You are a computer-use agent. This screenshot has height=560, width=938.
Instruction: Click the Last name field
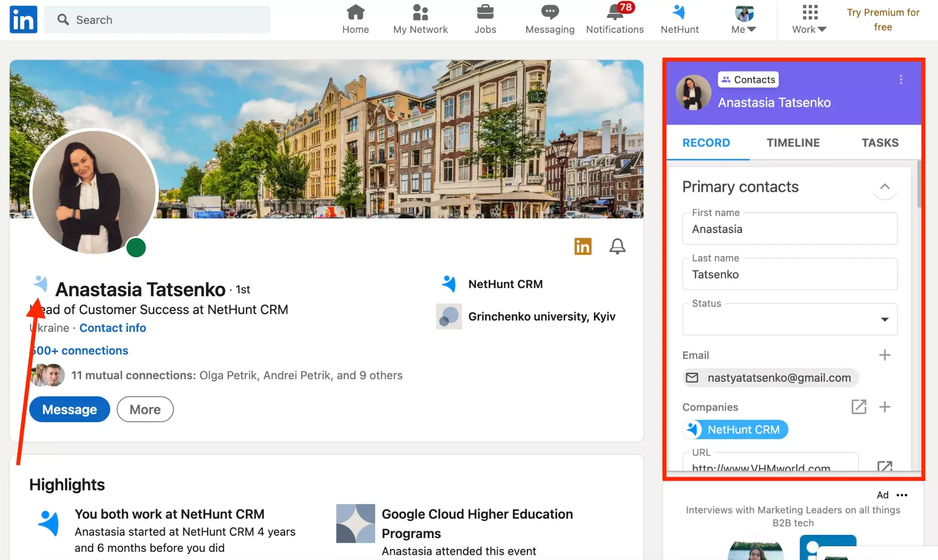coord(789,274)
